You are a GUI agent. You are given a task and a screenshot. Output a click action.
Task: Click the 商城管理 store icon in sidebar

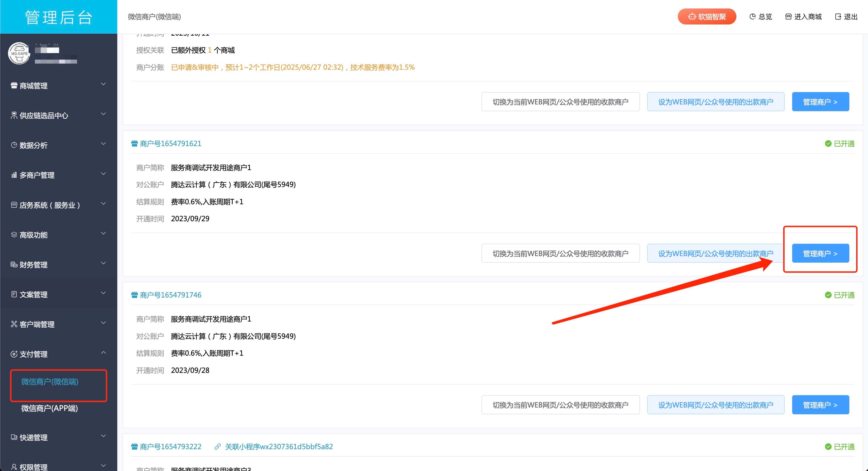(x=14, y=86)
